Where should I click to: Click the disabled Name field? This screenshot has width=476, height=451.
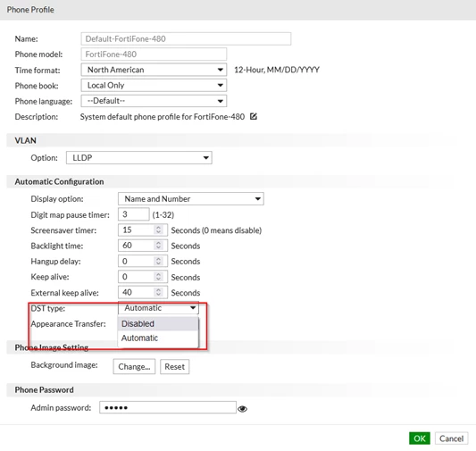(186, 38)
